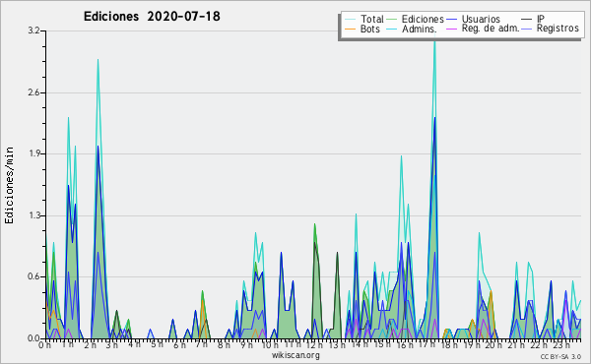The width and height of the screenshot is (591, 364).
Task: Click the 'Reg. de adm.' legend entry
Action: tap(491, 29)
